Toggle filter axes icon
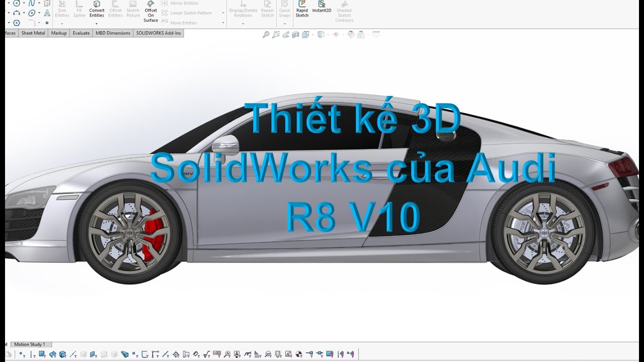 click(73, 354)
